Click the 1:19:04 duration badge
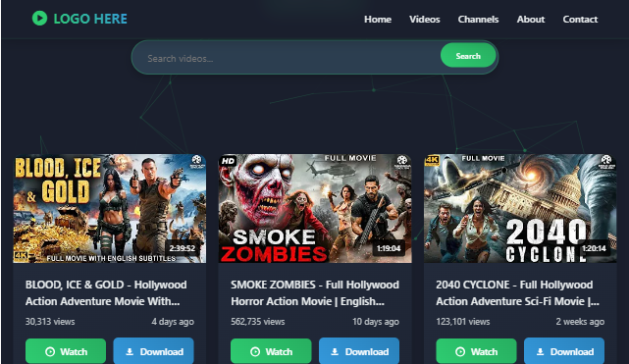The height and width of the screenshot is (364, 629). (x=389, y=248)
